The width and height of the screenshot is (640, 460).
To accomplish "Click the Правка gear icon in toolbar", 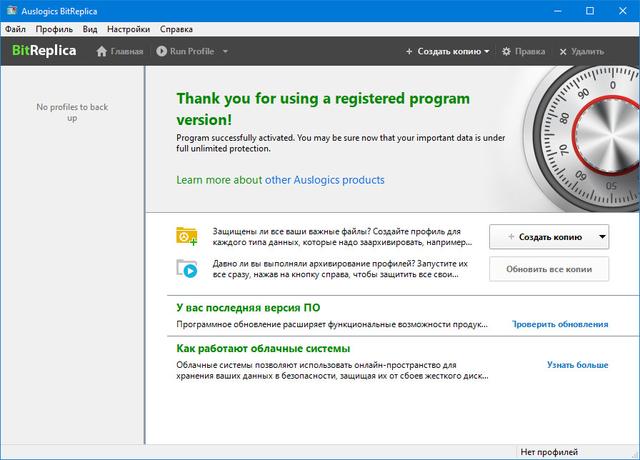I will (x=506, y=51).
